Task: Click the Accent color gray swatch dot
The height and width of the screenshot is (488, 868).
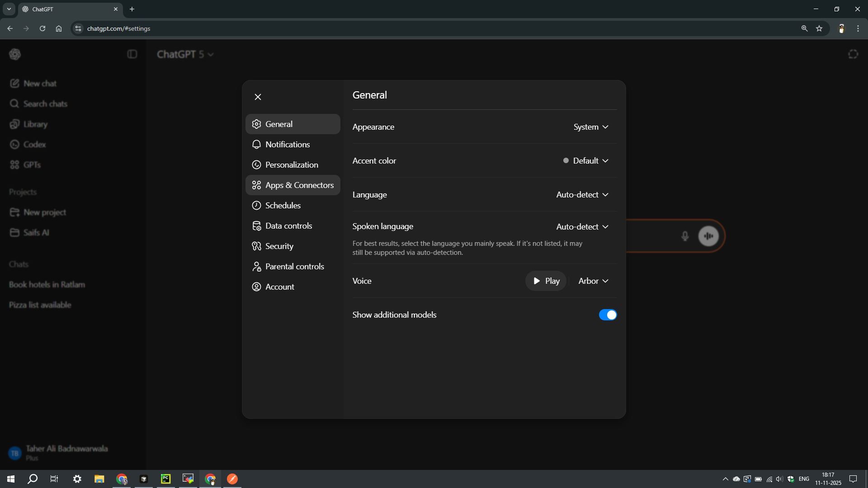Action: click(x=566, y=160)
